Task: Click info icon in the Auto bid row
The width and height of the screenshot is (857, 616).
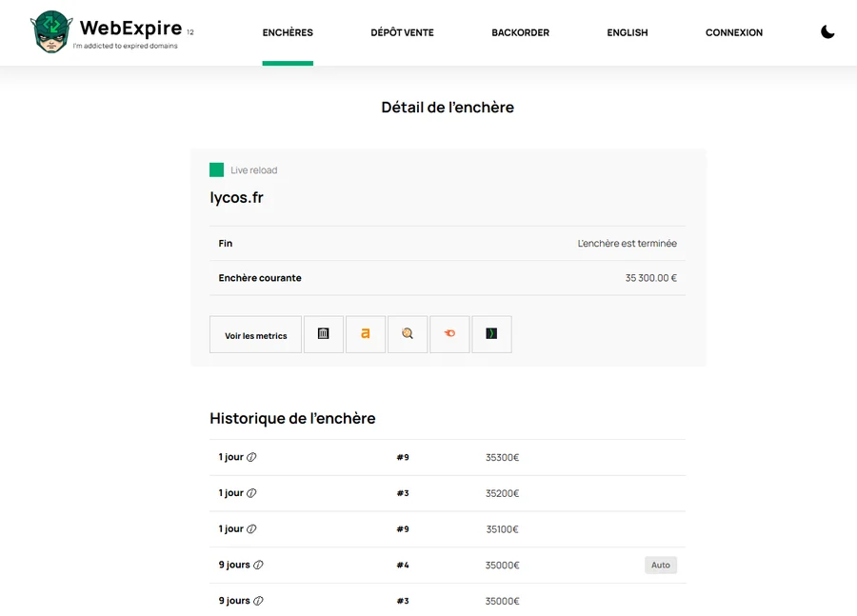Action: click(x=258, y=565)
